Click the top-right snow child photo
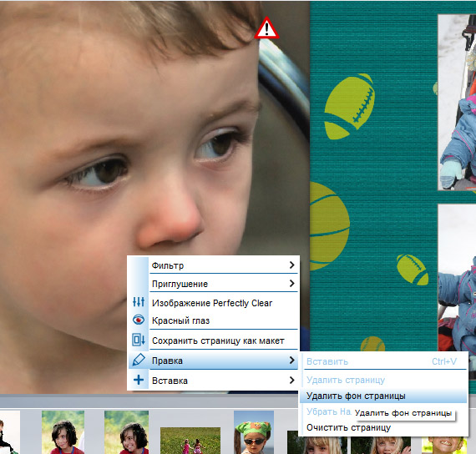The height and width of the screenshot is (454, 476). click(457, 103)
